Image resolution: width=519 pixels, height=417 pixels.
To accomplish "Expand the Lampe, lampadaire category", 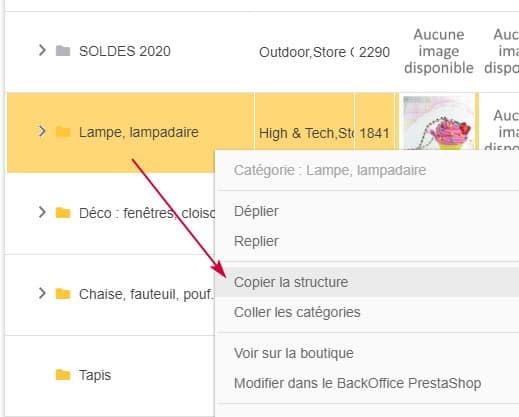I will point(42,131).
